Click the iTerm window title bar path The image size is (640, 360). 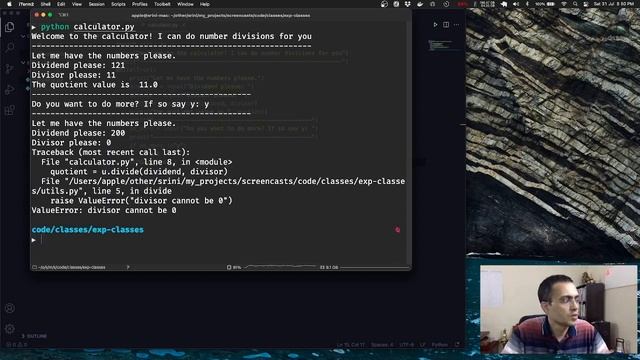[x=220, y=16]
